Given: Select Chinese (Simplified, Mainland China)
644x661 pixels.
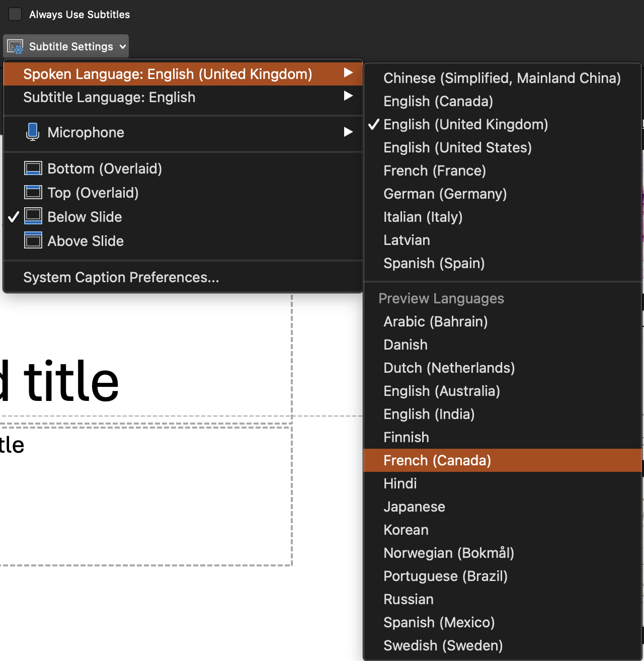Looking at the screenshot, I should click(503, 78).
